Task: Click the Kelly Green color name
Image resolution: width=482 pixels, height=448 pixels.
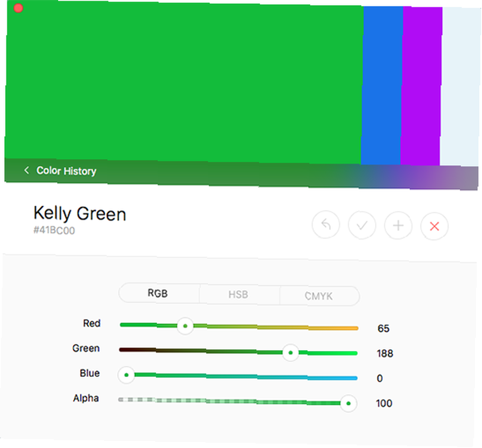Action: point(80,213)
